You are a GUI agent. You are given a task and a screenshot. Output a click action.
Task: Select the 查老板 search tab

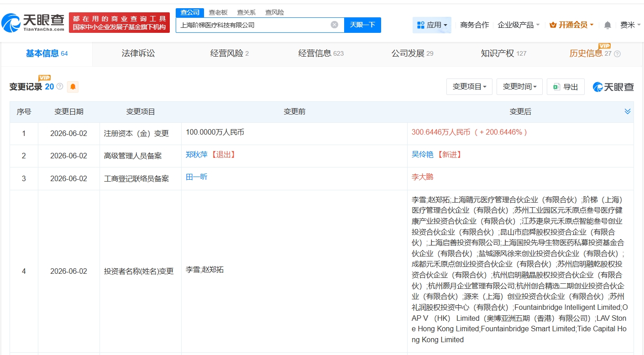pyautogui.click(x=218, y=12)
